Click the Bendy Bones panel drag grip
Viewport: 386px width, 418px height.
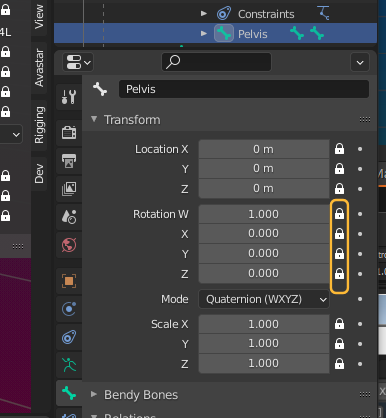tap(365, 395)
